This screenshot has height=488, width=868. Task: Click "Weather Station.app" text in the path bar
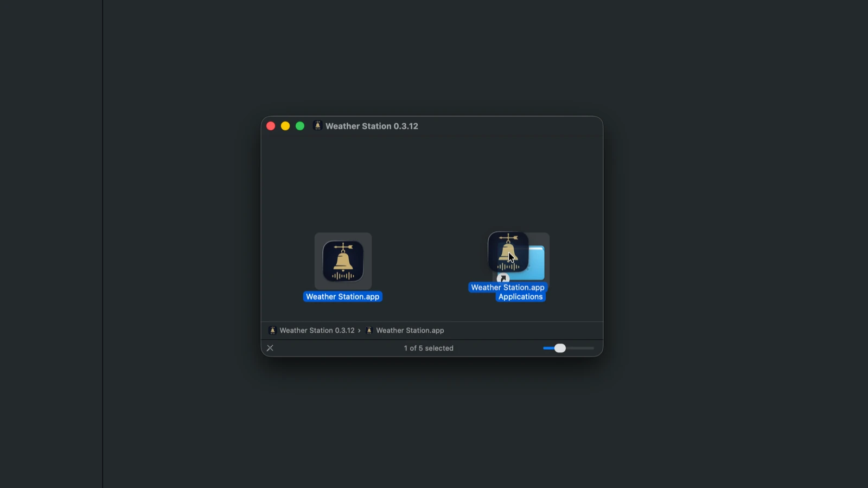[410, 331]
